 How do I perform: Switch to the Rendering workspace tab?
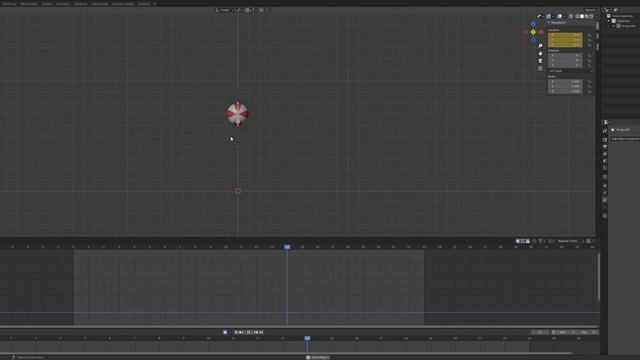(x=80, y=4)
